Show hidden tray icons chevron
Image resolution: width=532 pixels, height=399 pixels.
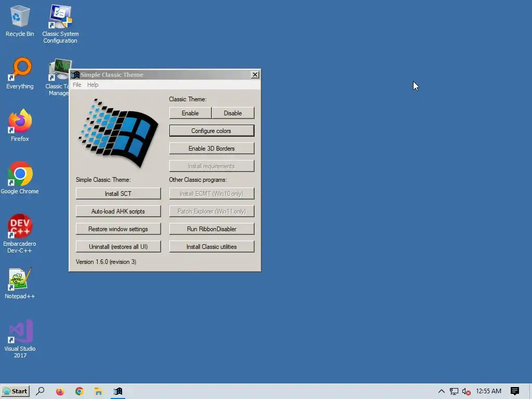coord(442,391)
